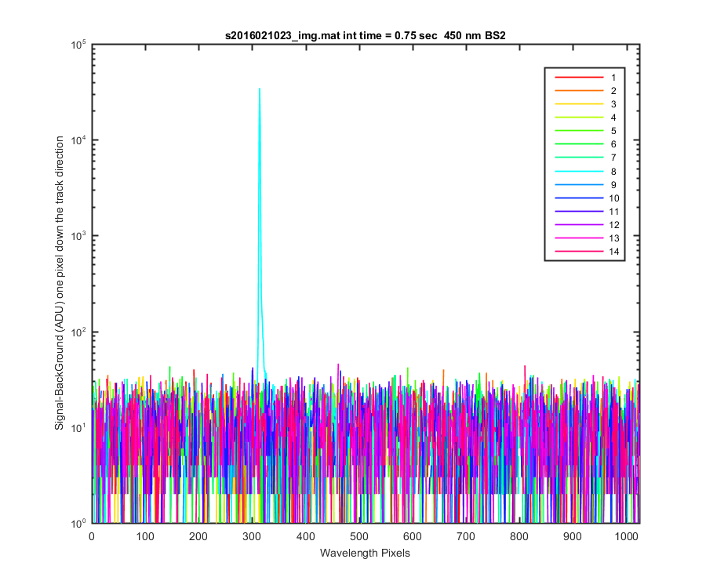This screenshot has height=588, width=706.
Task: Click legend label 5
Action: coord(613,131)
